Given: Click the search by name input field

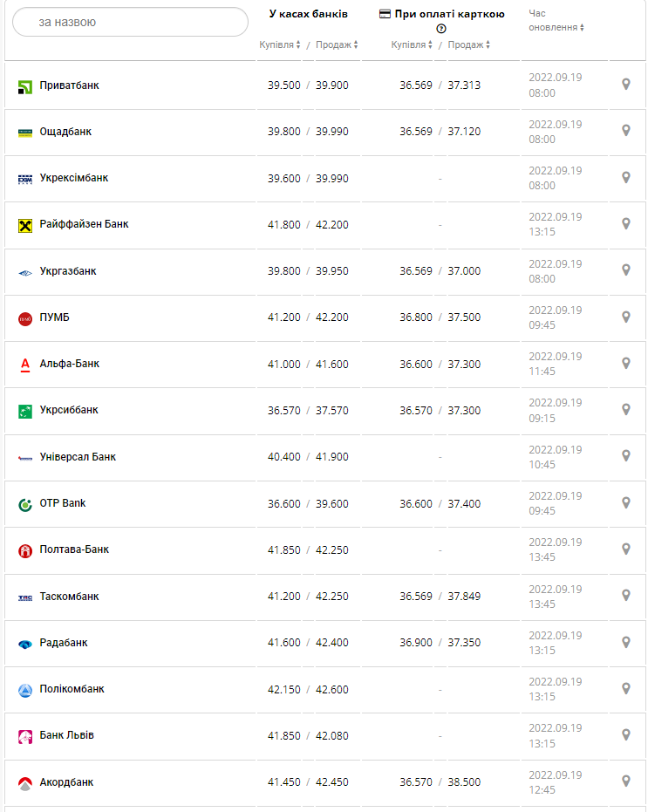Looking at the screenshot, I should (131, 22).
